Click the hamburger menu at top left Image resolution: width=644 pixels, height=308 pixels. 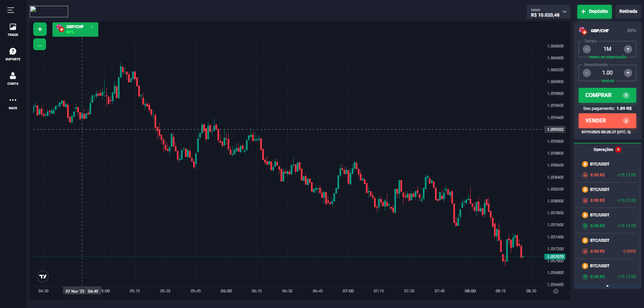click(x=10, y=11)
